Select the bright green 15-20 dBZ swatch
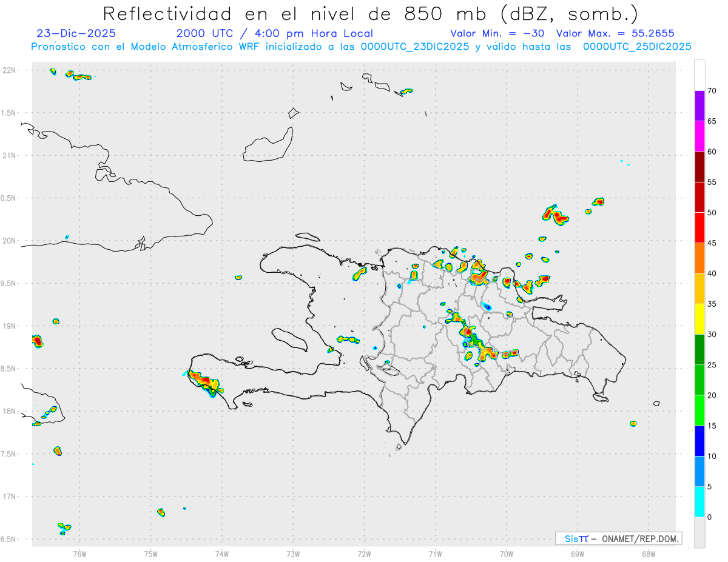728x562 pixels. coord(699,410)
